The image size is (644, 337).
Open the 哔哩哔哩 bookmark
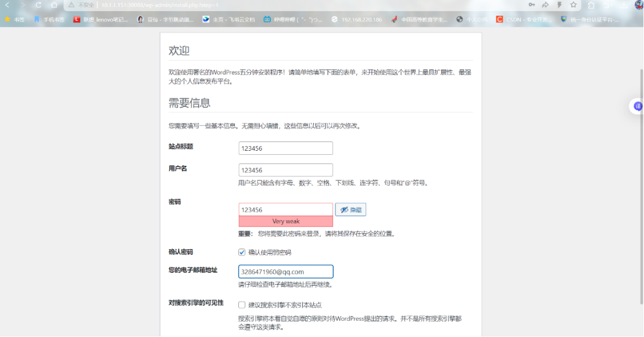coord(293,19)
